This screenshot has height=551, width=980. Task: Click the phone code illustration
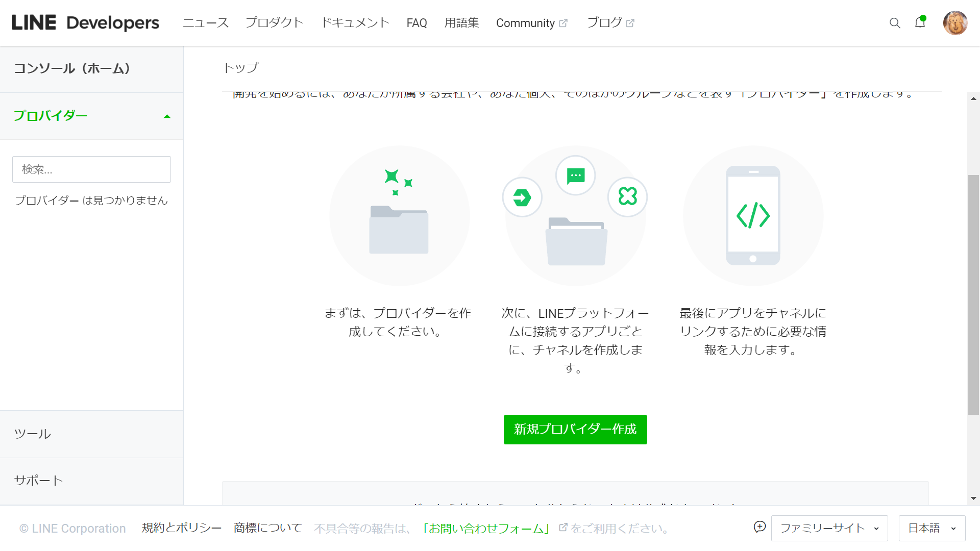point(753,215)
